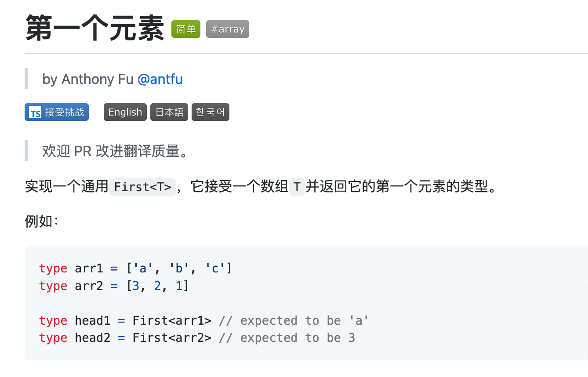Click the inline code First<T>
The height and width of the screenshot is (377, 588).
coord(142,187)
